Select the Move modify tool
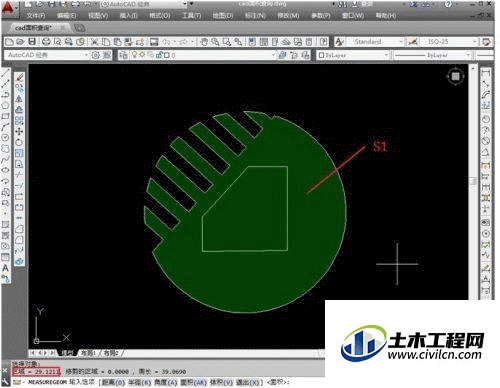Image resolution: width=500 pixels, height=388 pixels. [19, 131]
